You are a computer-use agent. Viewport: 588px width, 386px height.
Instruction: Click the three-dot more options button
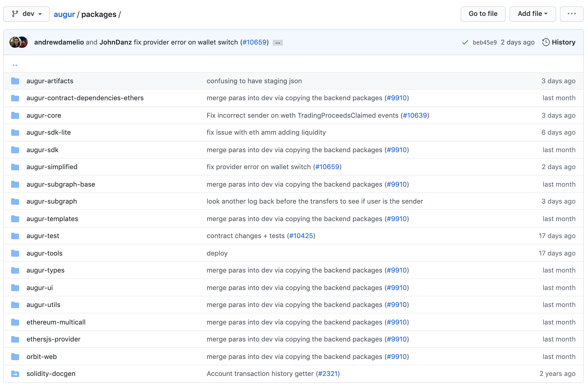pyautogui.click(x=571, y=14)
